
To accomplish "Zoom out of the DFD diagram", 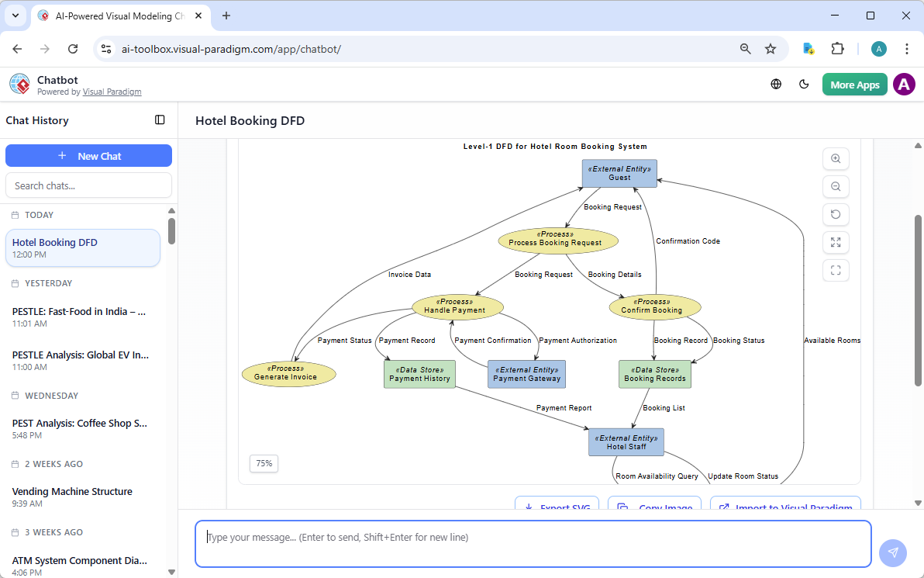I will pyautogui.click(x=836, y=186).
